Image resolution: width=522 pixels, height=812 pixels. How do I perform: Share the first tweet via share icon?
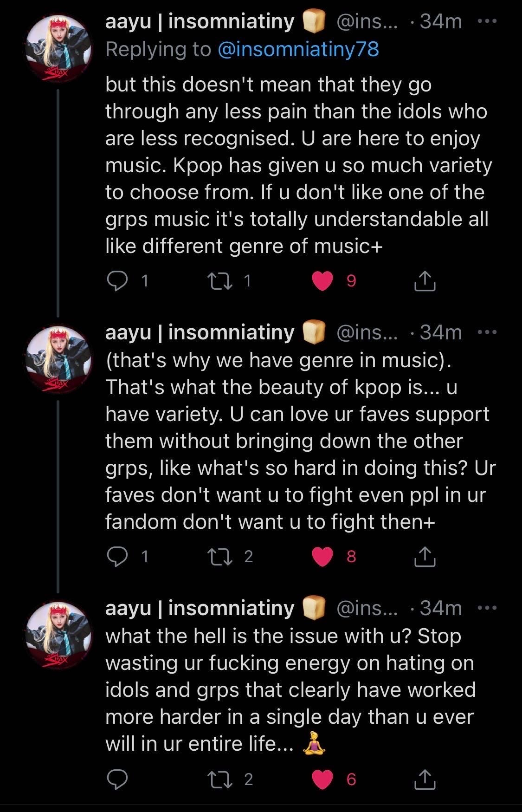(425, 281)
